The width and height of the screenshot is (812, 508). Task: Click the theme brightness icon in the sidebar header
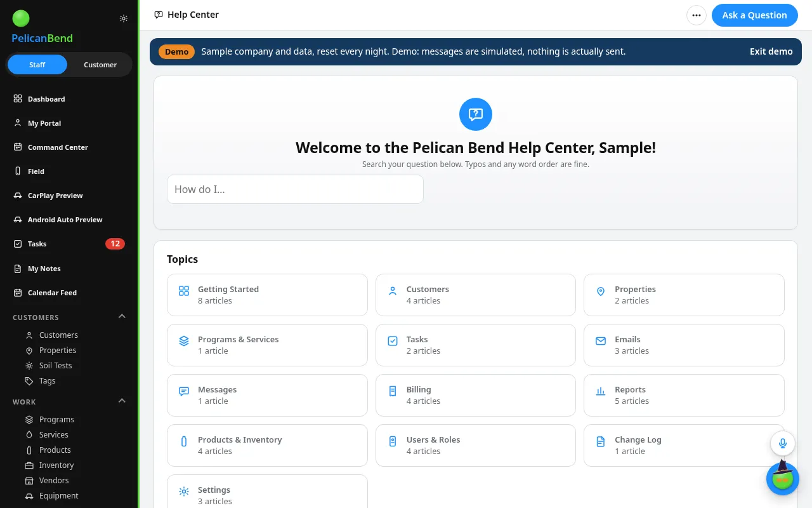(124, 18)
